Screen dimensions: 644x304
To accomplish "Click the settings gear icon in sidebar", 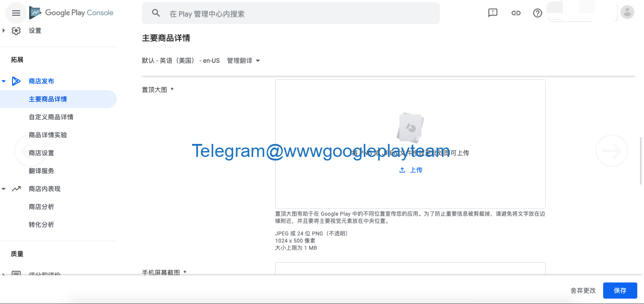I will coord(16,31).
